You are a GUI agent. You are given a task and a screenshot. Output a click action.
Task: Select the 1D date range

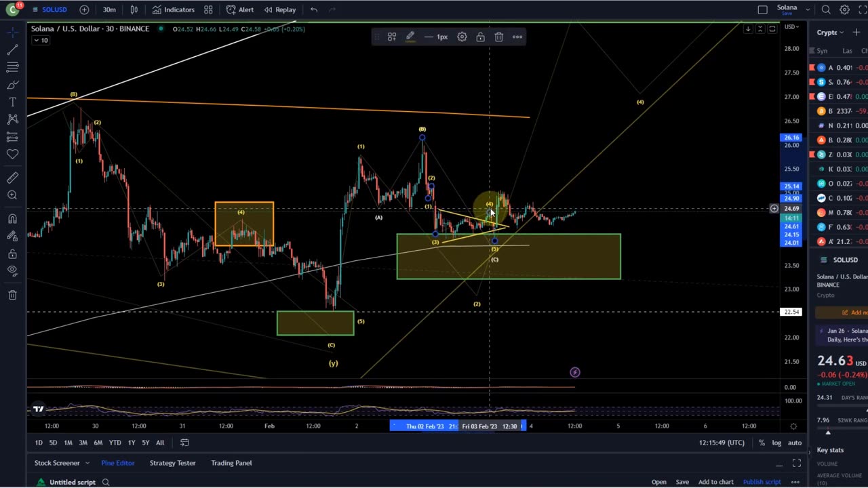click(x=39, y=443)
